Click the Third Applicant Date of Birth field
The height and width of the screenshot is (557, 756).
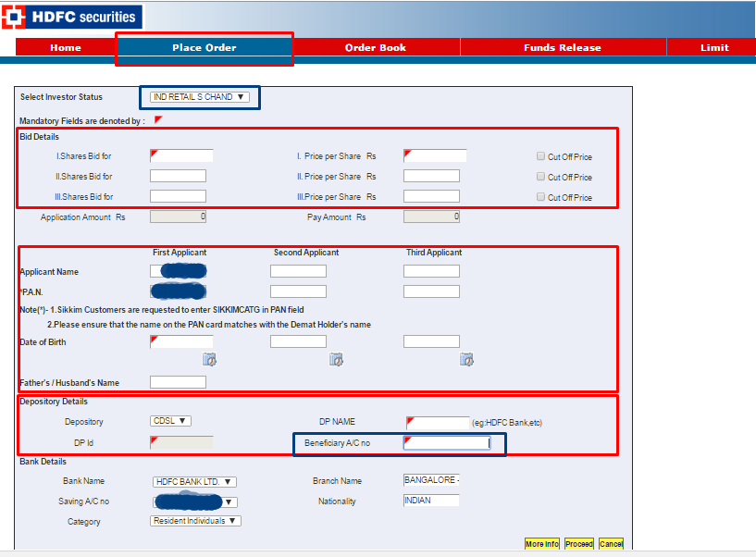pos(431,341)
